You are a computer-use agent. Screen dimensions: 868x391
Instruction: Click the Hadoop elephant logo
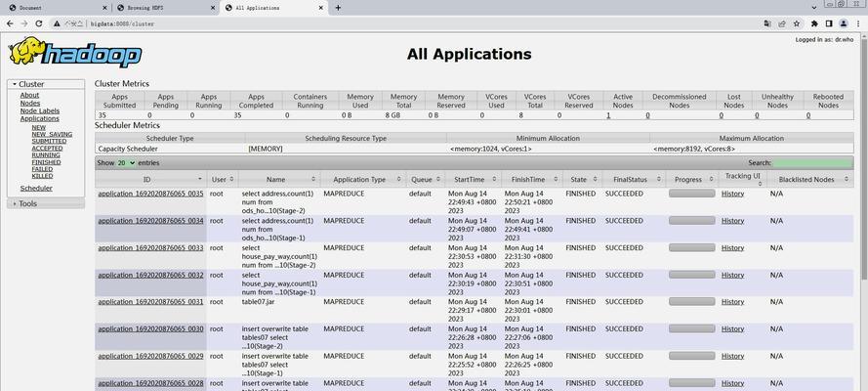[x=75, y=52]
